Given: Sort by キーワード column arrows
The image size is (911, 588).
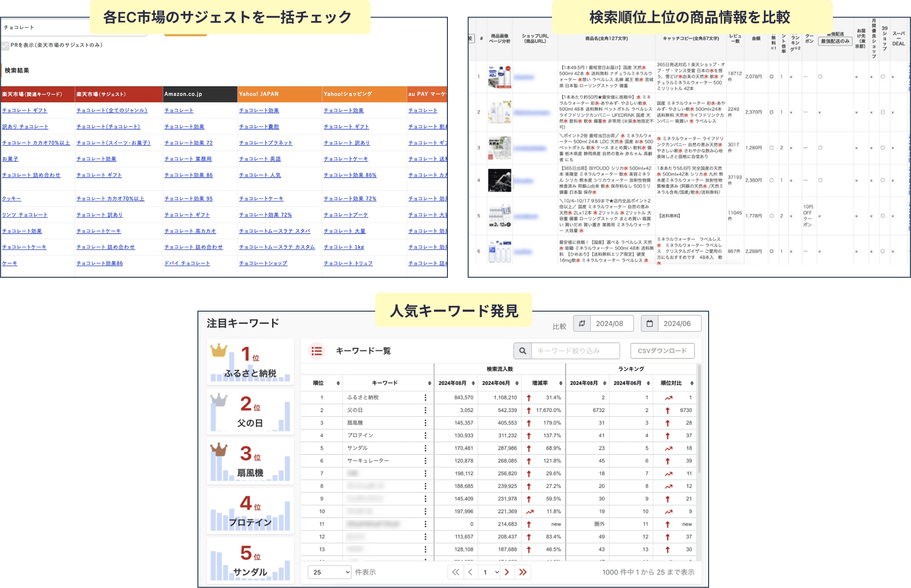Looking at the screenshot, I should pos(429,383).
